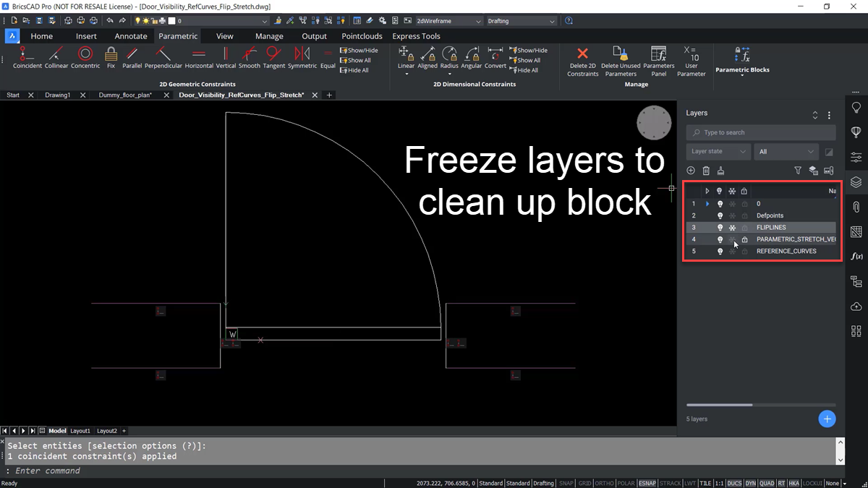
Task: Toggle lock on the Defpoints layer
Action: coord(744,215)
